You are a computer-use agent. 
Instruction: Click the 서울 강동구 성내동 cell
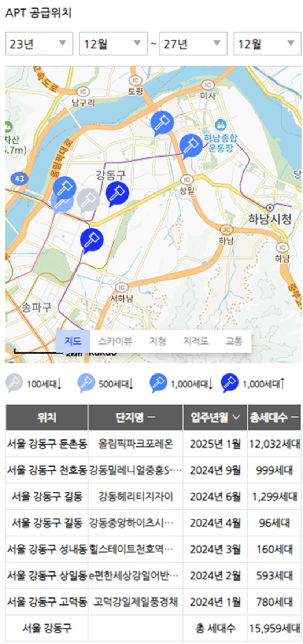click(x=47, y=549)
